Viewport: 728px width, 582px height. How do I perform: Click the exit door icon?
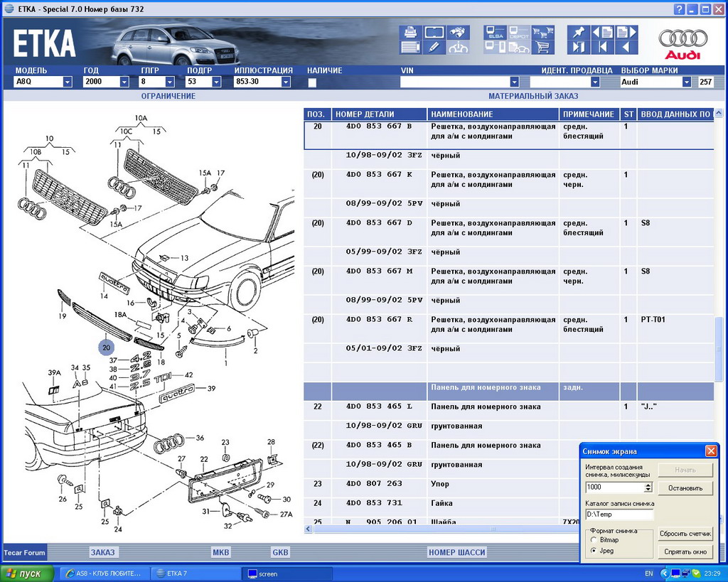coord(579,48)
